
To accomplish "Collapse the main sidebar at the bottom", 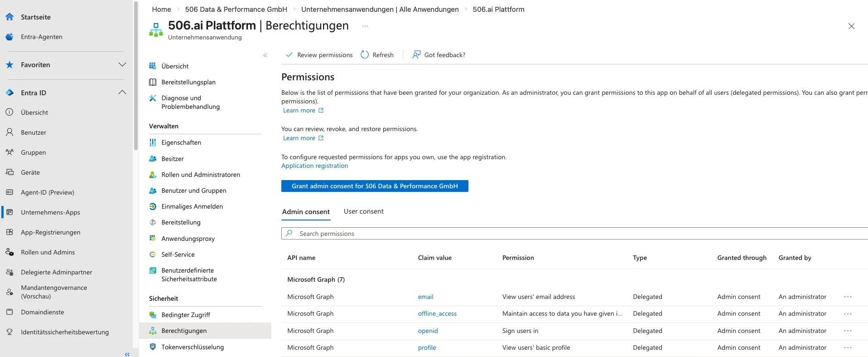I will tap(127, 354).
